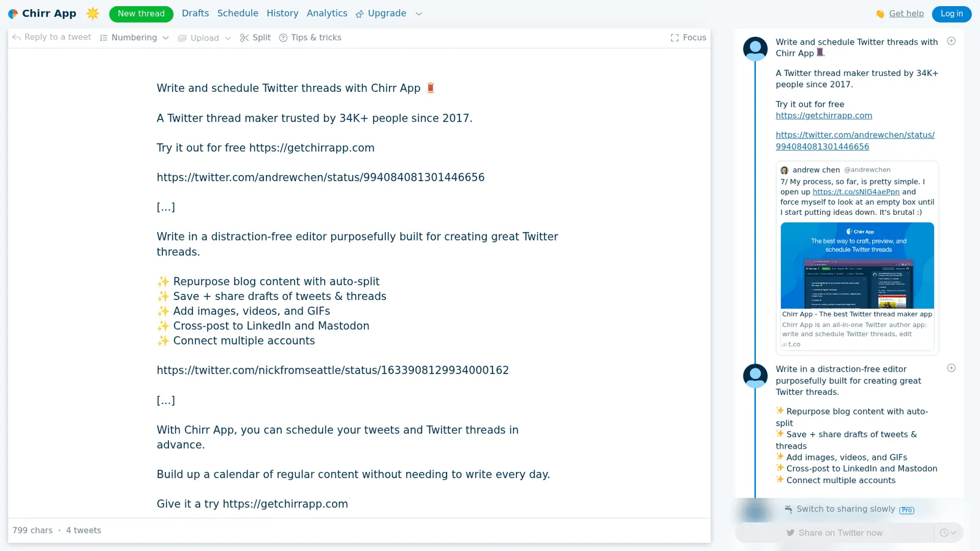Expand the top navigation chevron menu
The height and width of the screenshot is (551, 980).
tap(419, 13)
